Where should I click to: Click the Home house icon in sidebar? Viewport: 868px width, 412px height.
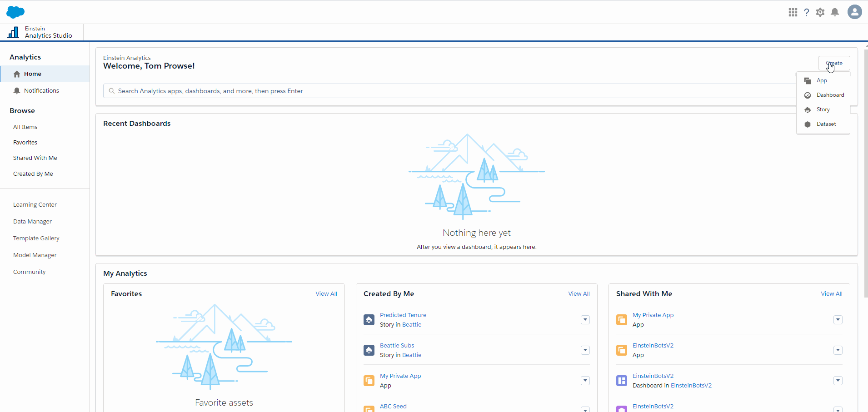[x=17, y=74]
